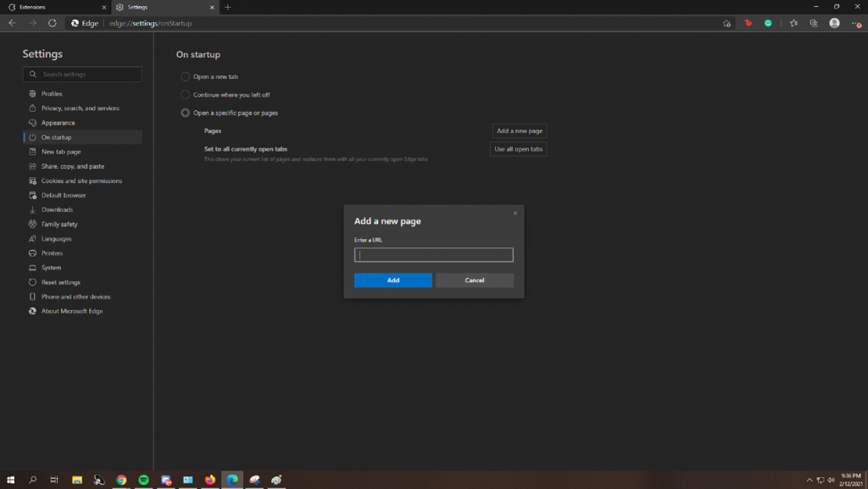Open Windows taskbar search
The height and width of the screenshot is (489, 868).
point(33,480)
